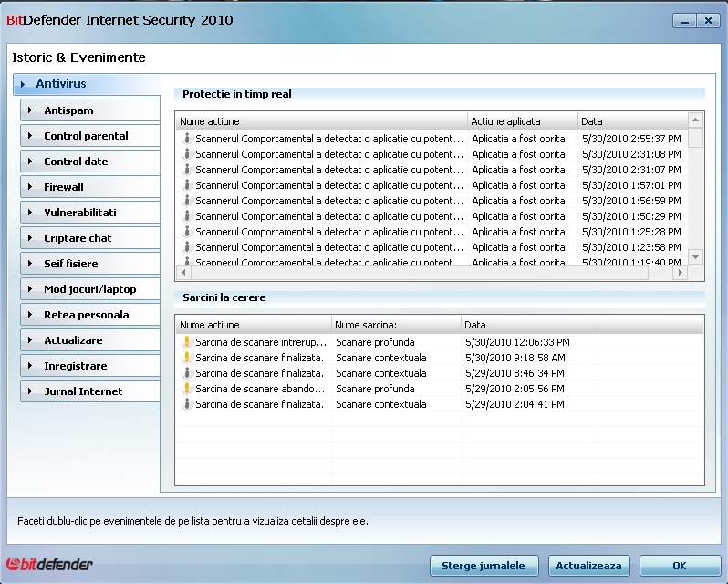Expand the Firewall arrow

tap(30, 187)
